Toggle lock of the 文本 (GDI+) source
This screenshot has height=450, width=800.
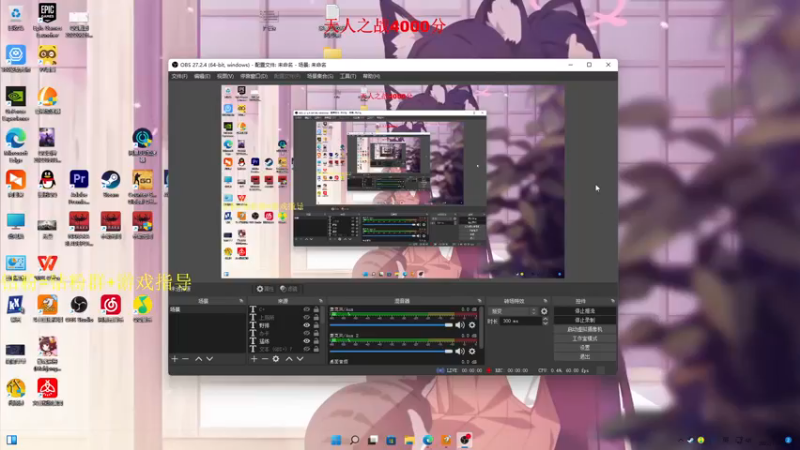(316, 349)
